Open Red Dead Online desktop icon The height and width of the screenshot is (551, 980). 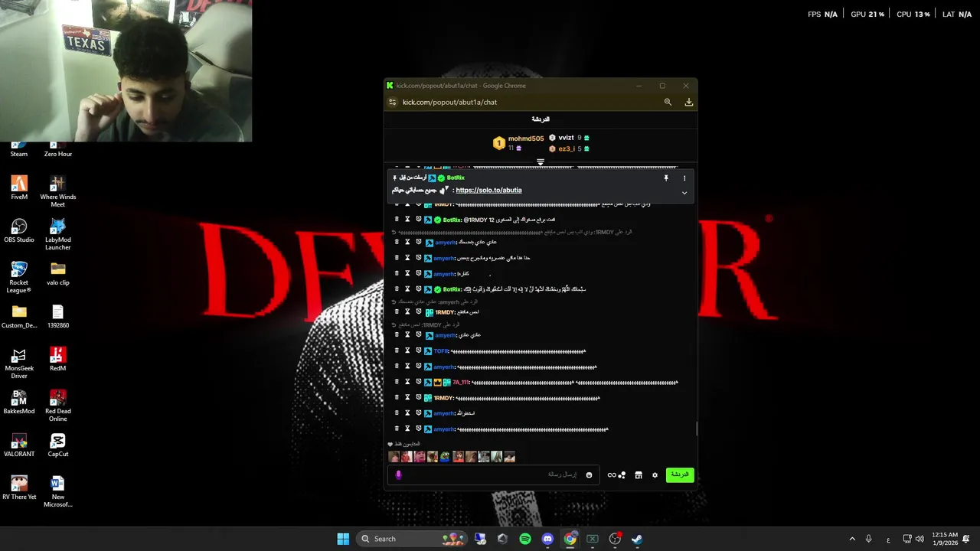click(57, 406)
